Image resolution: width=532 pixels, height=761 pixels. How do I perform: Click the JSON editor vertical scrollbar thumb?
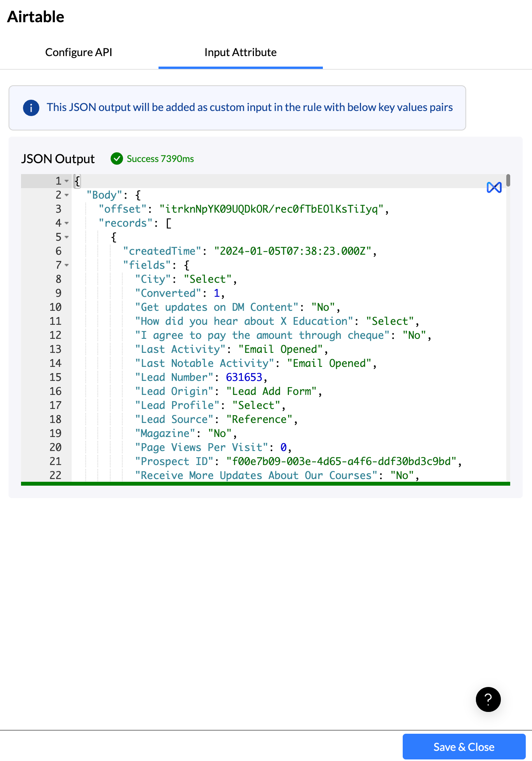click(x=508, y=181)
